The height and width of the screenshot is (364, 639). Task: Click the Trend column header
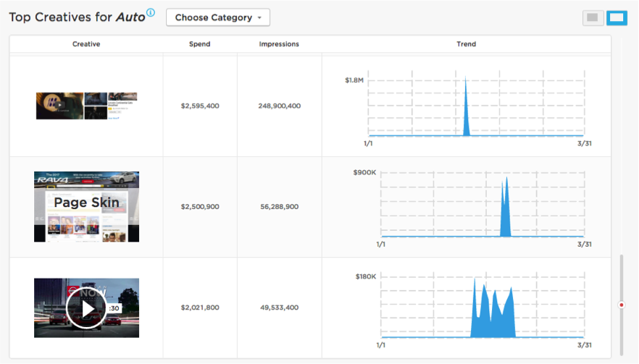pos(467,44)
